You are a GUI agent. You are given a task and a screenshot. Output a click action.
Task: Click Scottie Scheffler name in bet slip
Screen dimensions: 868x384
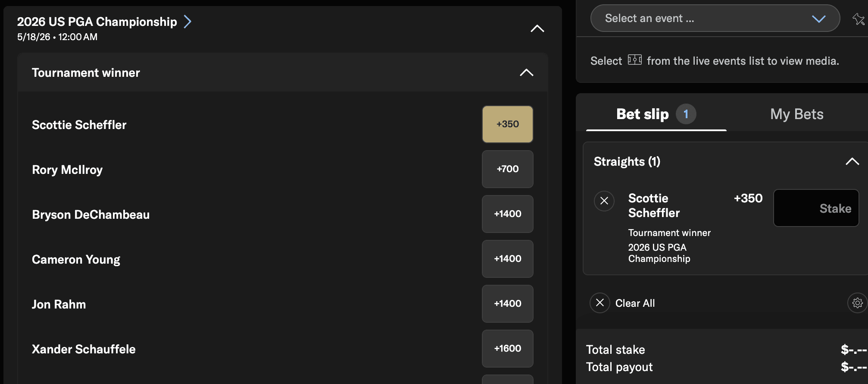click(x=654, y=205)
